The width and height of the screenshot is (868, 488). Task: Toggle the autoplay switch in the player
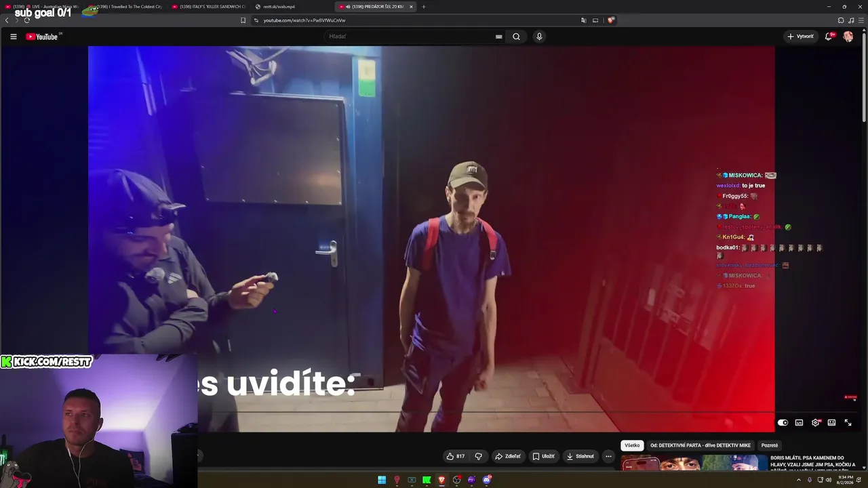(x=783, y=423)
